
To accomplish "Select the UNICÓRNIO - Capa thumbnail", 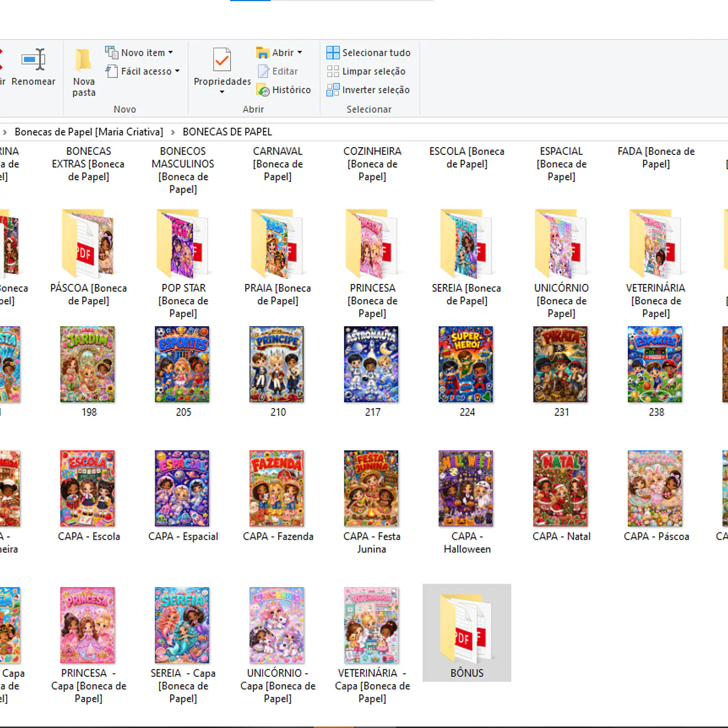I will pos(277,626).
